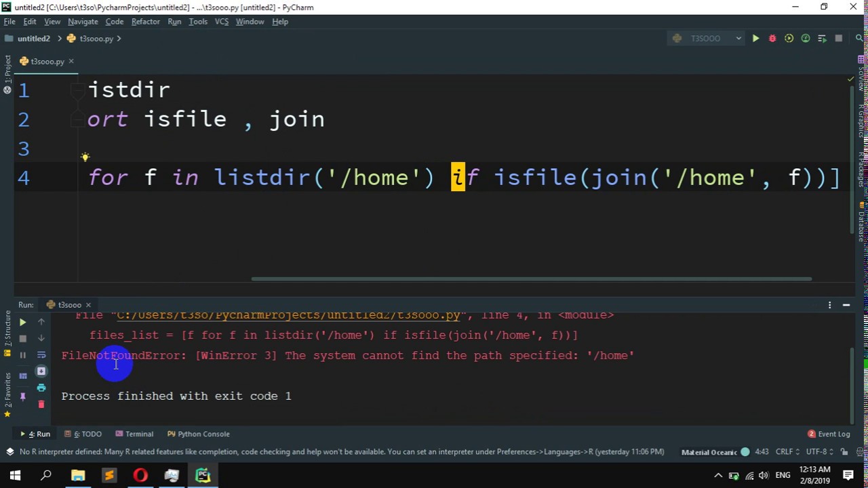This screenshot has width=868, height=488.
Task: Open the Terminal tab
Action: tap(134, 434)
